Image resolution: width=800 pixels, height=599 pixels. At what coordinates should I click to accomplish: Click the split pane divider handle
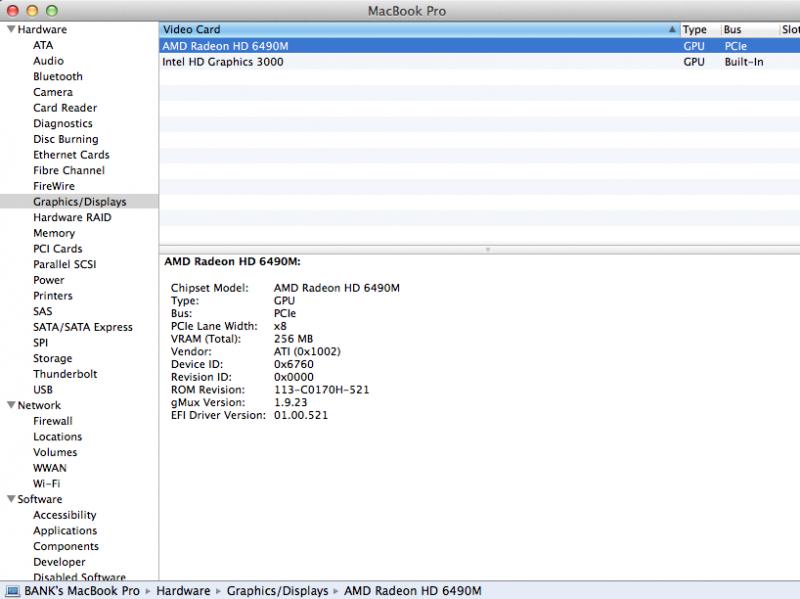click(488, 249)
